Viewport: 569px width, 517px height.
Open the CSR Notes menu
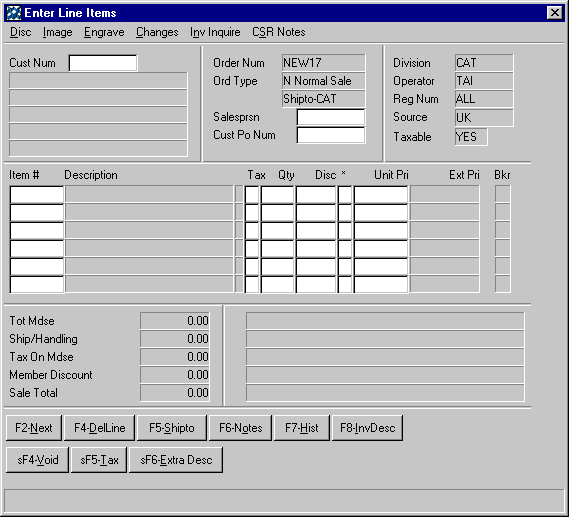(279, 32)
